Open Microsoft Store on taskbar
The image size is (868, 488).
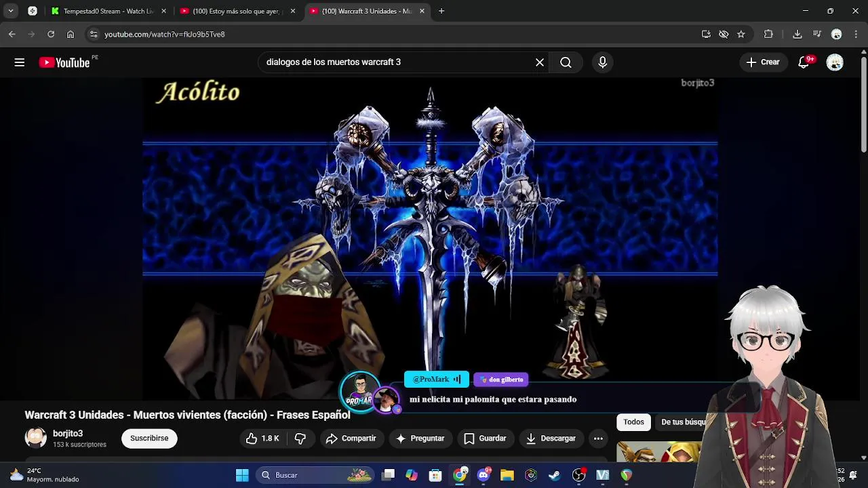tap(435, 475)
